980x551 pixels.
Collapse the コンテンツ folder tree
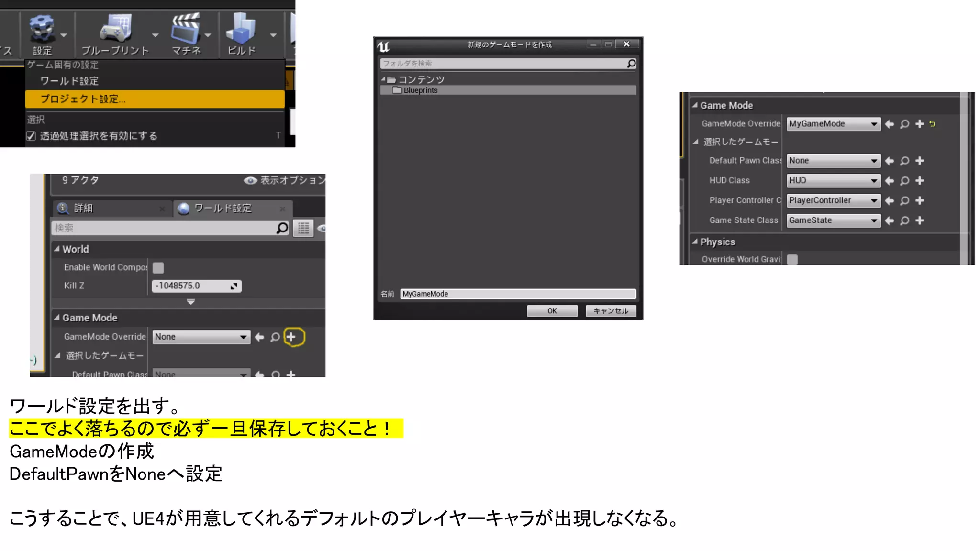383,79
